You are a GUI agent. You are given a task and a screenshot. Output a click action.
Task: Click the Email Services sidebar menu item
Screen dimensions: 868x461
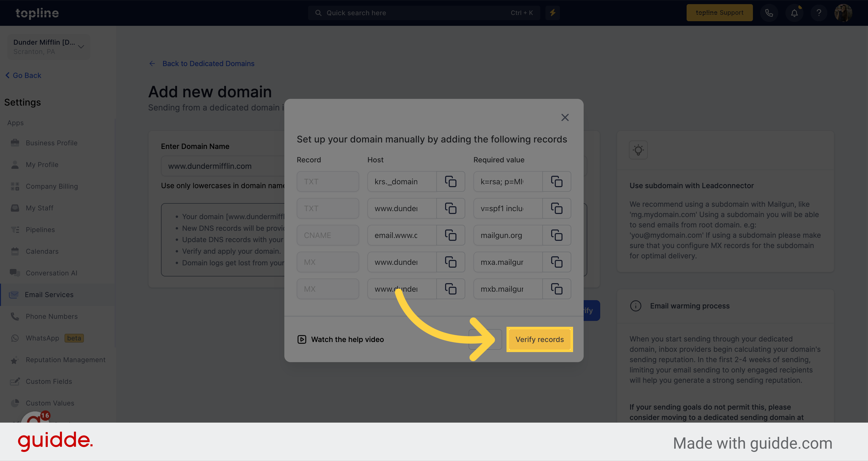pyautogui.click(x=49, y=294)
